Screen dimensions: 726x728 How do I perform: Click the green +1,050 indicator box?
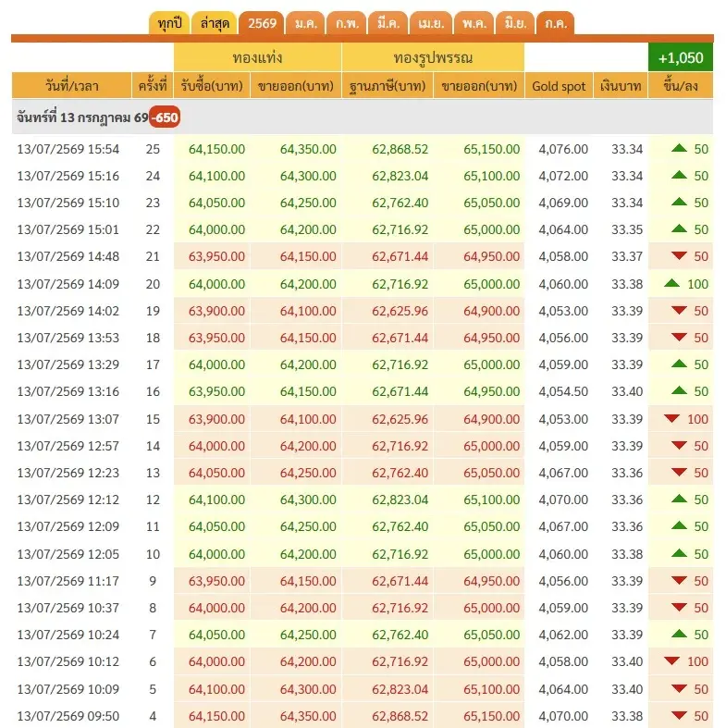pyautogui.click(x=681, y=57)
